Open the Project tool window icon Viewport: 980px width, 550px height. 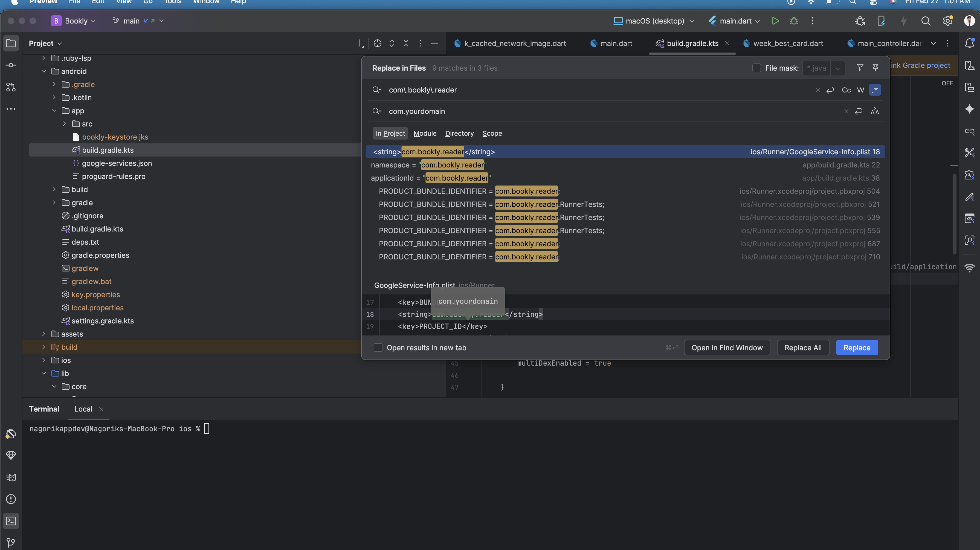11,44
